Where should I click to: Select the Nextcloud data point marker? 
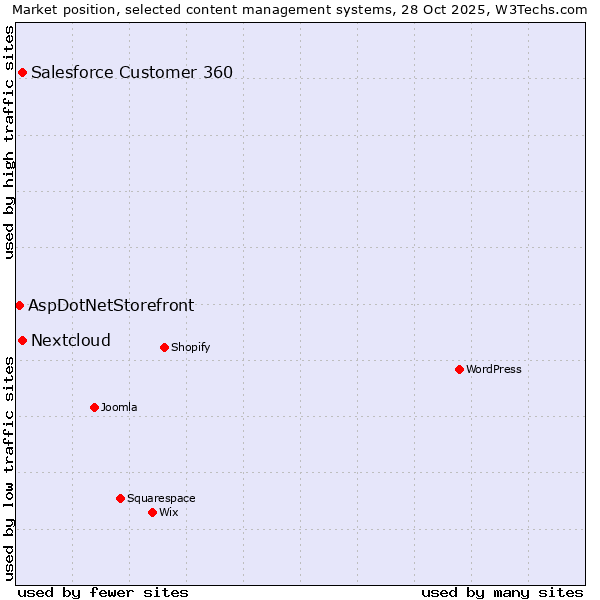click(x=22, y=340)
